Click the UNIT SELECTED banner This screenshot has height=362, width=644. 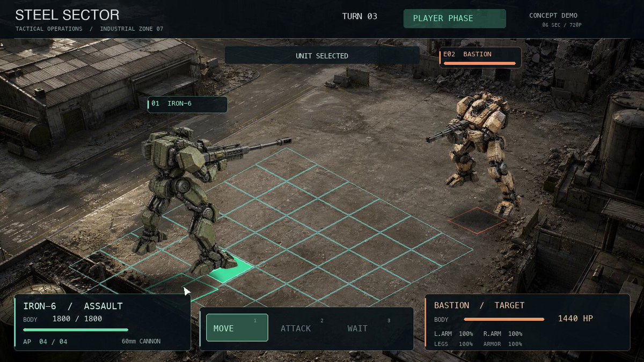click(322, 56)
